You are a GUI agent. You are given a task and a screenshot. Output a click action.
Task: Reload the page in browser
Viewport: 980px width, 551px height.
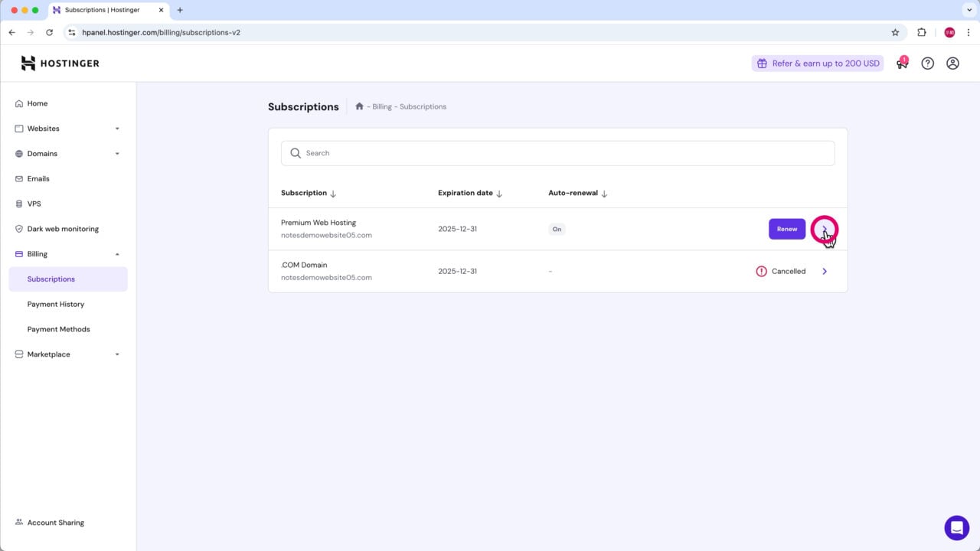coord(50,32)
